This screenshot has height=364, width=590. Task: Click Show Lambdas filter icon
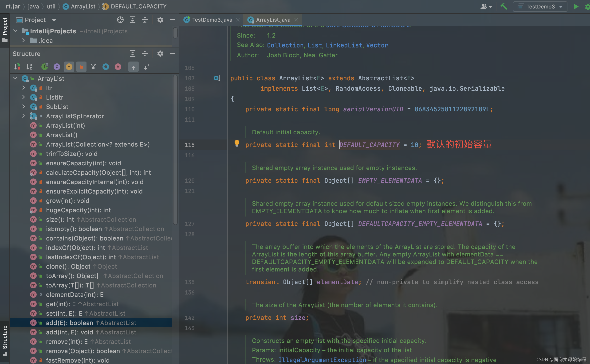pyautogui.click(x=118, y=67)
